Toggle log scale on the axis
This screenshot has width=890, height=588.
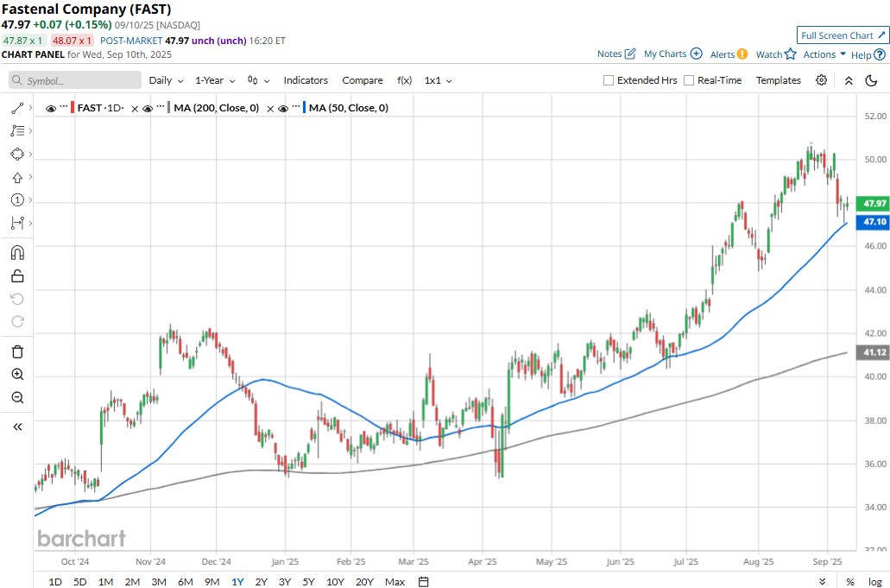point(874,582)
